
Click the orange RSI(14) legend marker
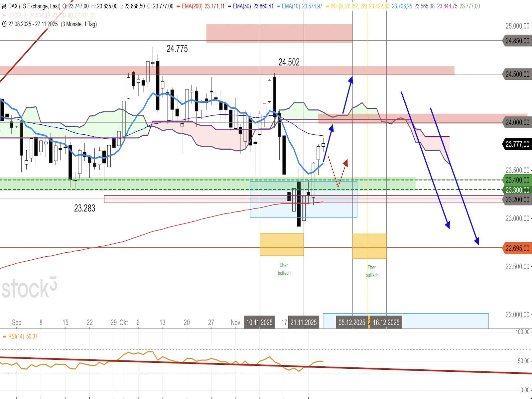(x=4, y=336)
